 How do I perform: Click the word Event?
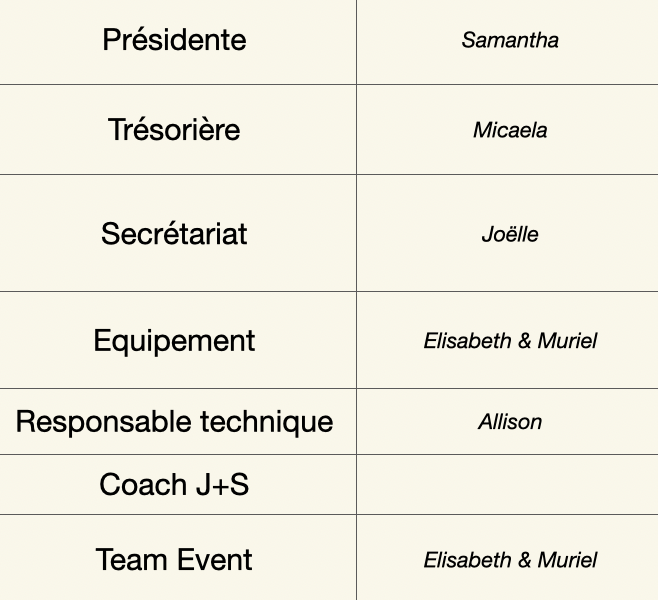click(216, 560)
